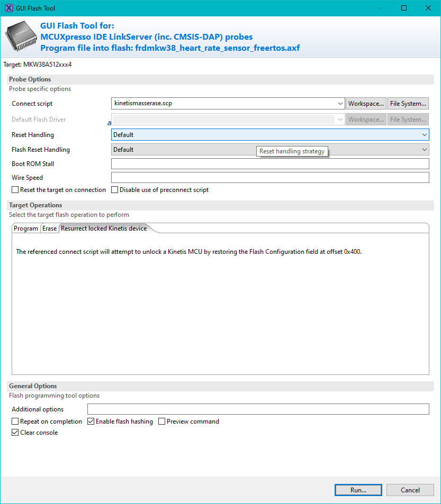The image size is (441, 504).
Task: Expand the Reset Handling dropdown
Action: tap(425, 135)
